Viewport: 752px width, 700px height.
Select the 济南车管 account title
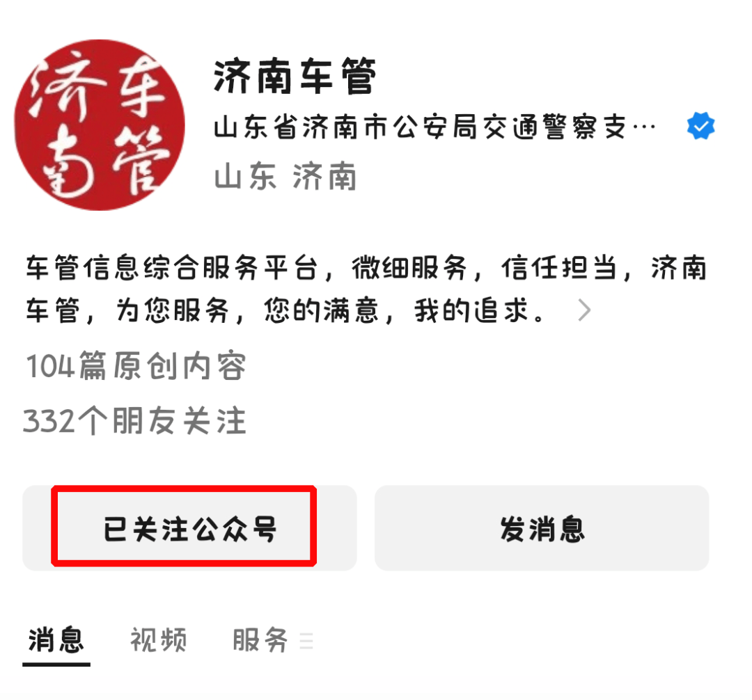[x=295, y=76]
